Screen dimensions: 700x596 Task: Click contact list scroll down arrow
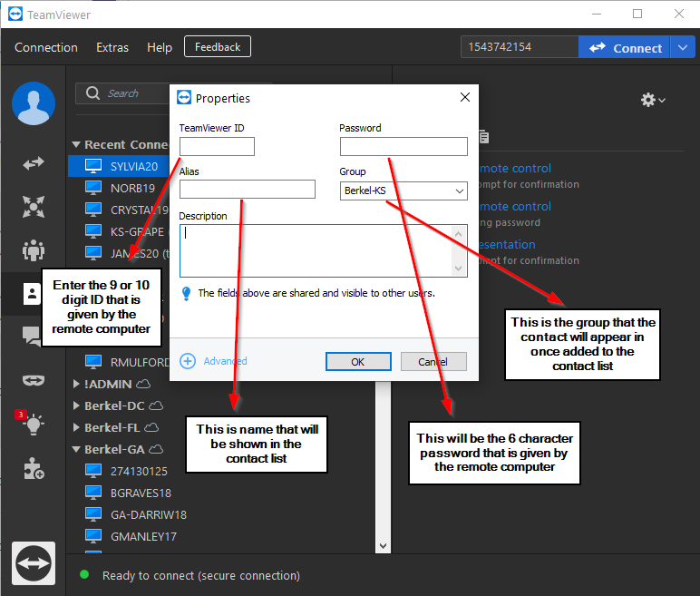pos(383,545)
